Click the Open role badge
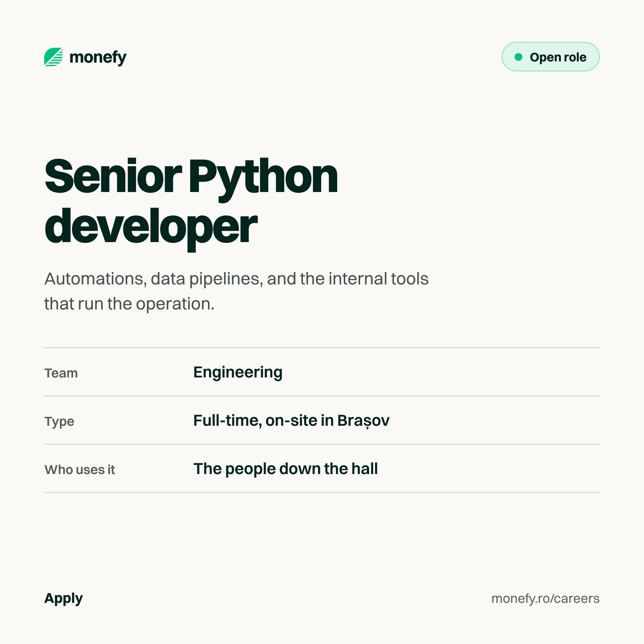 [550, 57]
